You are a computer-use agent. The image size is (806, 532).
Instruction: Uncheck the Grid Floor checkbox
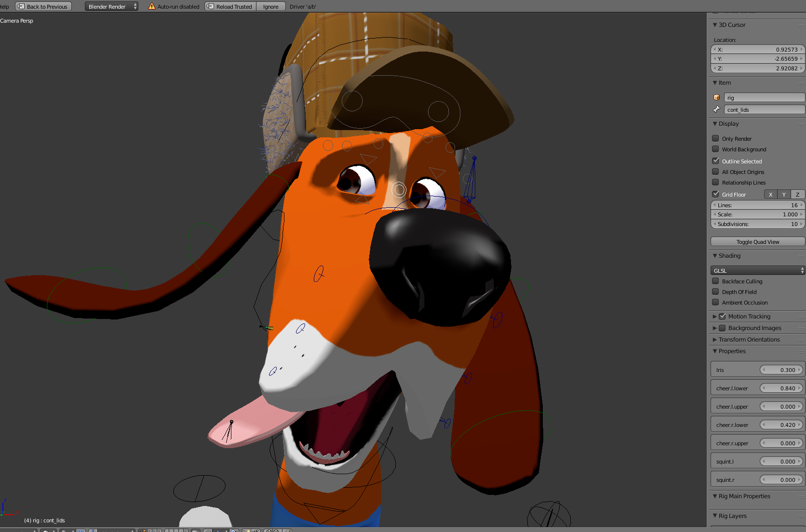(715, 194)
